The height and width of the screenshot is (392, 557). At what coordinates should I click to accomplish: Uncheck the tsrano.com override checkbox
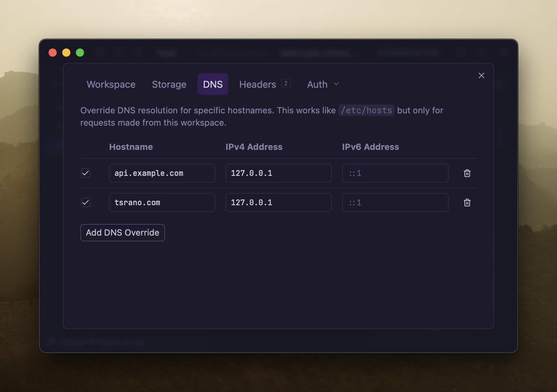pyautogui.click(x=86, y=202)
